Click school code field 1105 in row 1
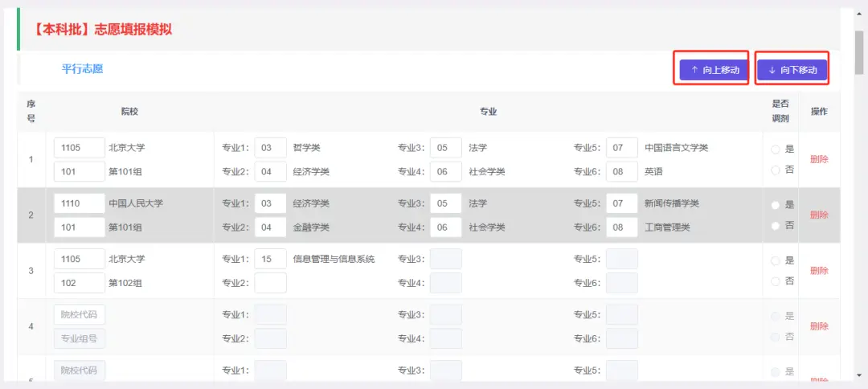 click(79, 148)
